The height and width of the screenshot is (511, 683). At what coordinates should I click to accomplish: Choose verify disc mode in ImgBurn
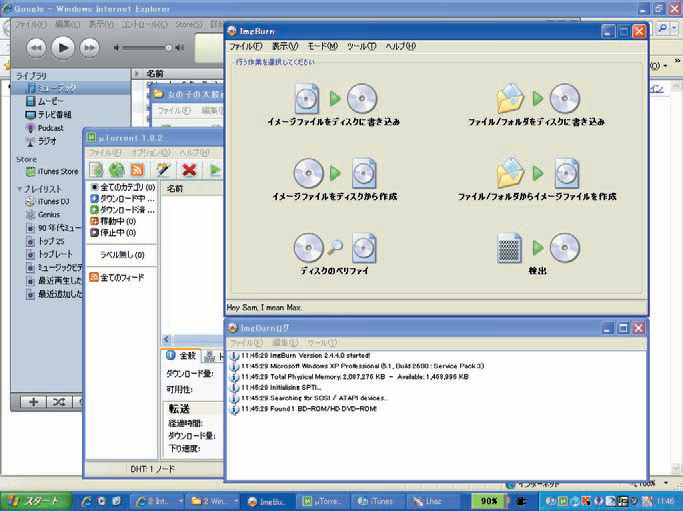coord(335,254)
